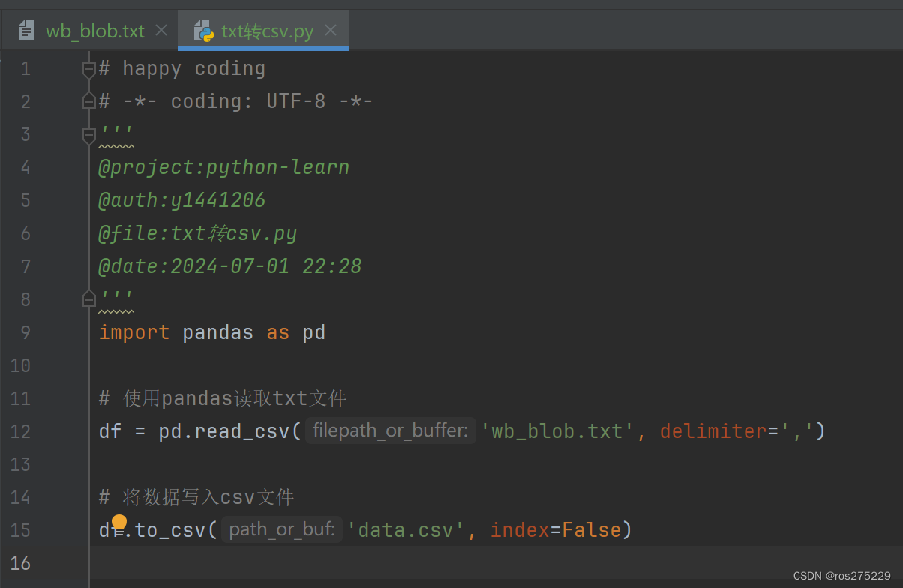This screenshot has width=903, height=588.
Task: Collapse the fold marker at line 2
Action: [x=88, y=101]
